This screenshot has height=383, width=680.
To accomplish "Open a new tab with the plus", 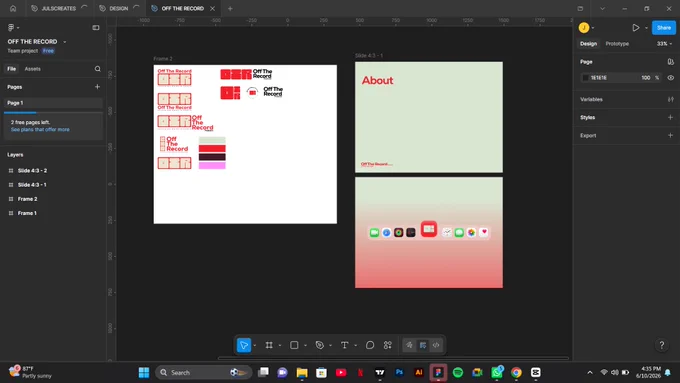I will tap(230, 8).
